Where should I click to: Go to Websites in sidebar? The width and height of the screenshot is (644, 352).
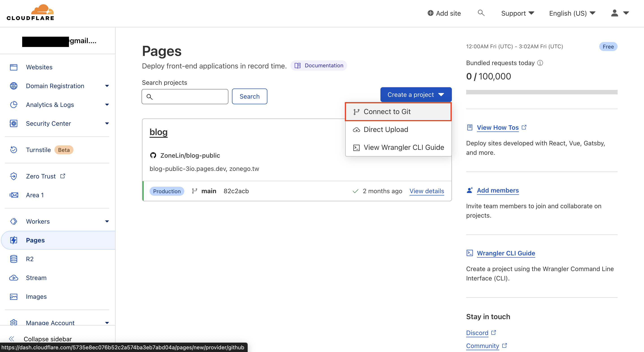pyautogui.click(x=39, y=67)
